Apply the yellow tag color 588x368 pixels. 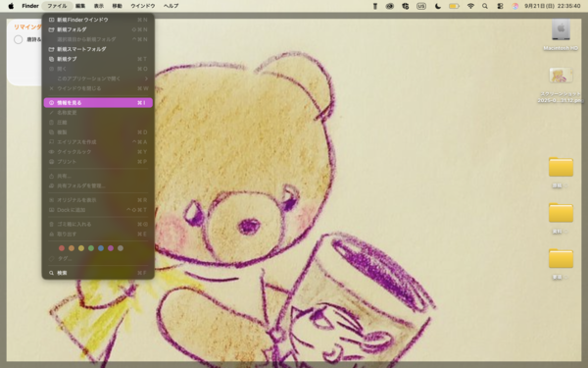81,248
